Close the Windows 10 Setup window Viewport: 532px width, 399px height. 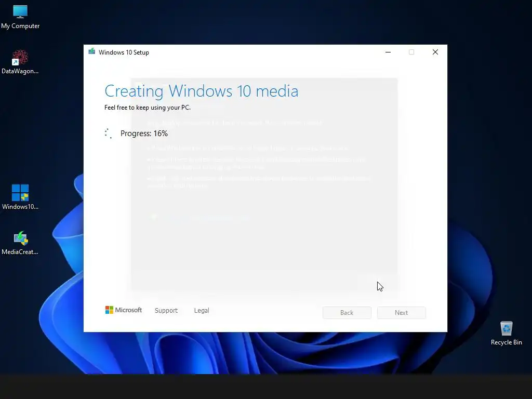[435, 52]
